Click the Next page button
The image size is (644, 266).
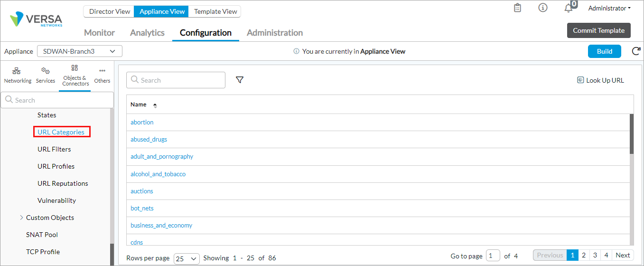(x=623, y=255)
